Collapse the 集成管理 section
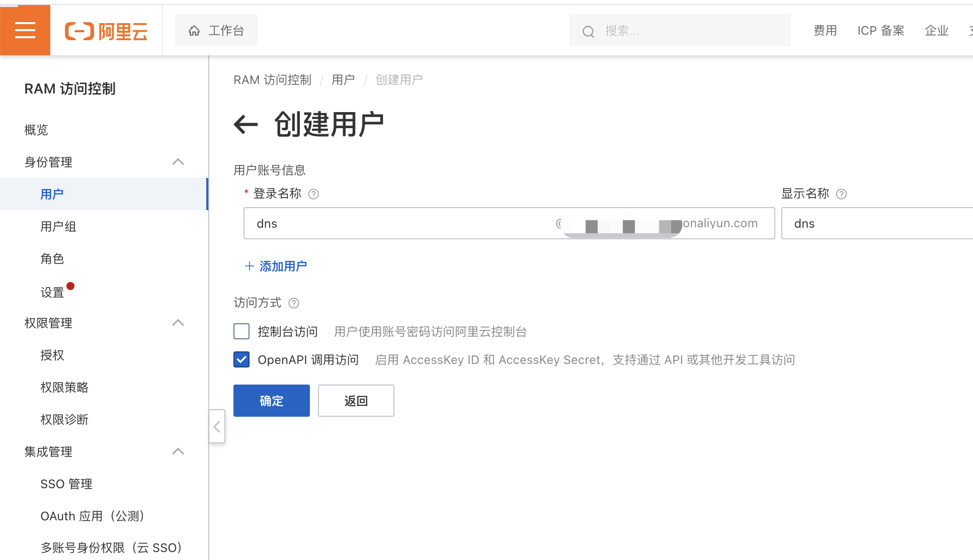This screenshot has height=560, width=973. coord(178,451)
